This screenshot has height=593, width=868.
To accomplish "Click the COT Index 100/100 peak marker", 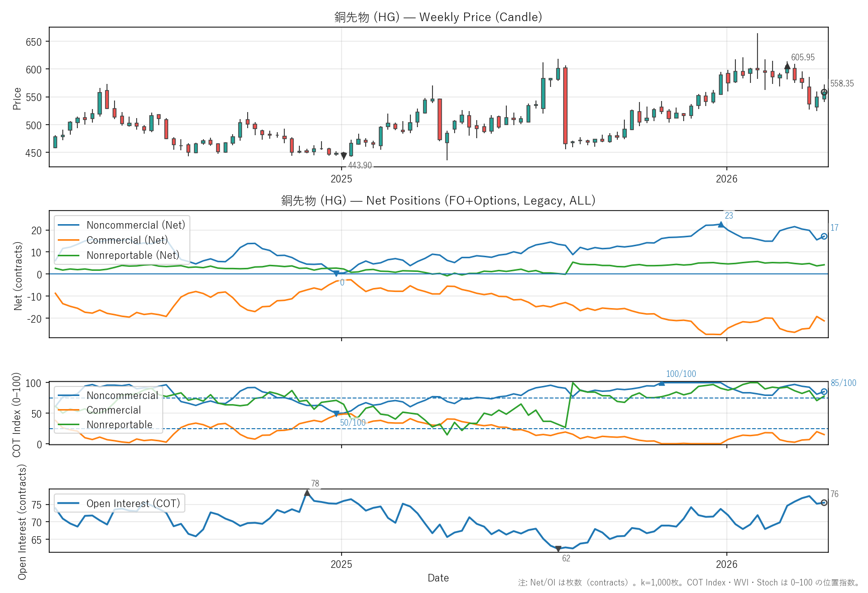I will 662,383.
